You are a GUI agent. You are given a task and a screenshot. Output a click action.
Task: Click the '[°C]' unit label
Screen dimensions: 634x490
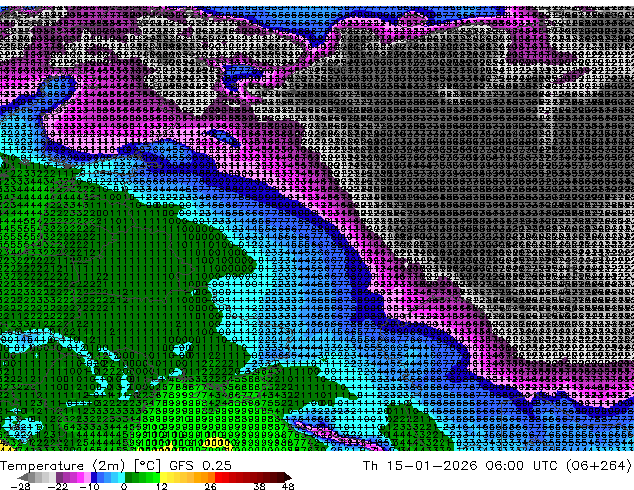pos(147,466)
